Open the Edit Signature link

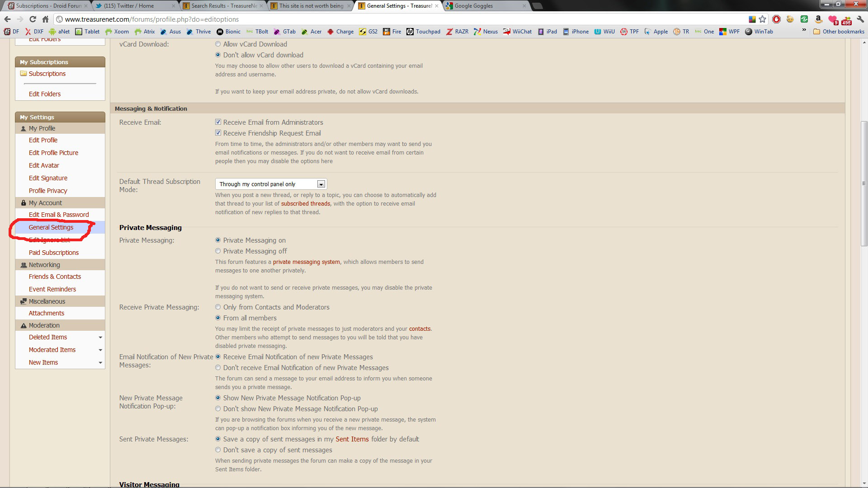tap(48, 178)
